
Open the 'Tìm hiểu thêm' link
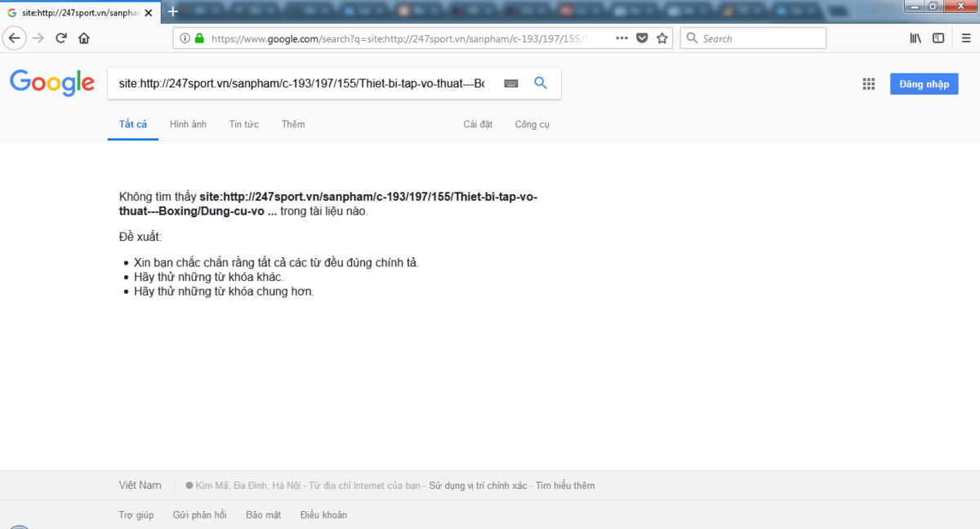[x=565, y=486]
